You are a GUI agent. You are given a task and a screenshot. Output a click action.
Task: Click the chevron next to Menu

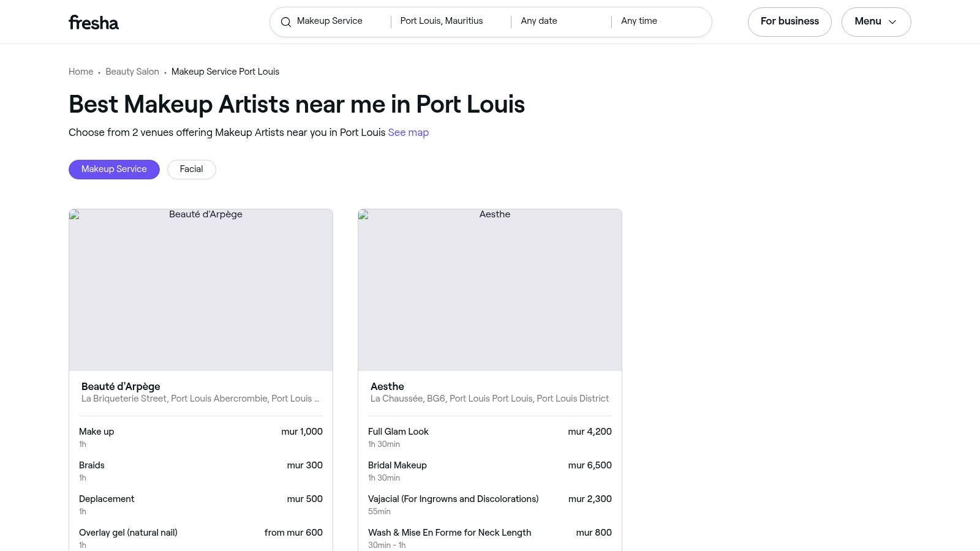pos(892,22)
